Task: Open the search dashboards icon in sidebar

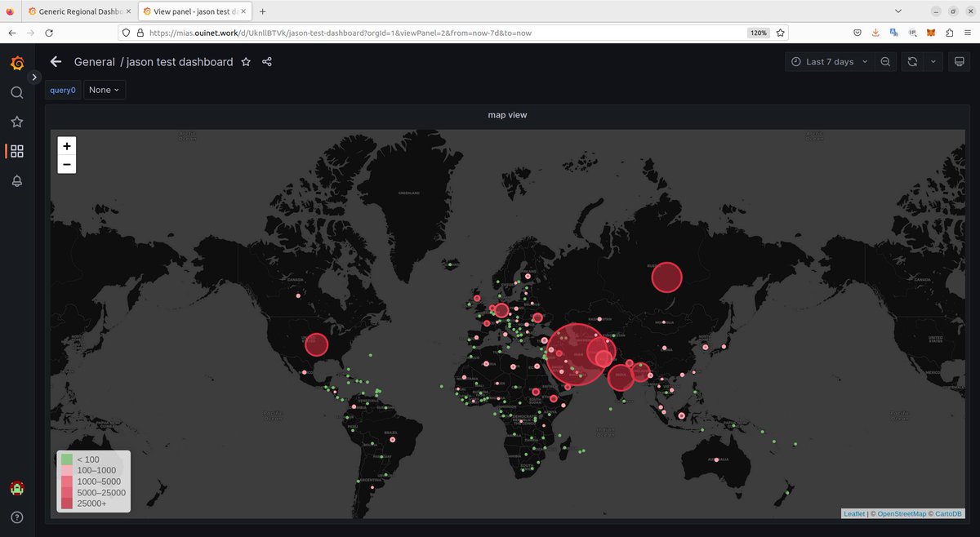Action: click(x=17, y=92)
